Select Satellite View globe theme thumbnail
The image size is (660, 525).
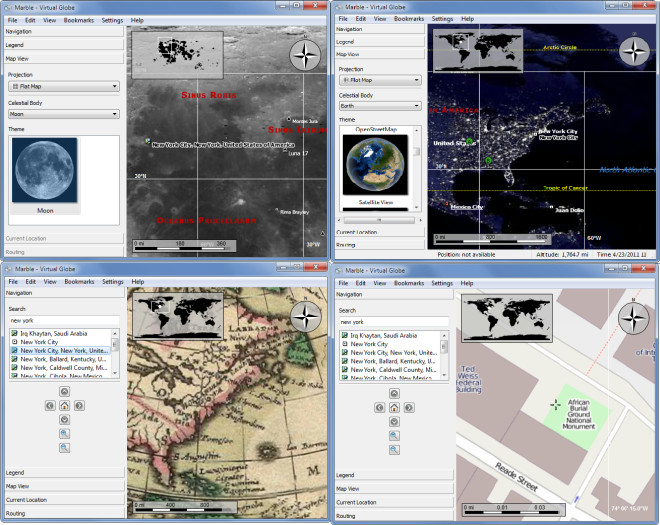pos(375,165)
